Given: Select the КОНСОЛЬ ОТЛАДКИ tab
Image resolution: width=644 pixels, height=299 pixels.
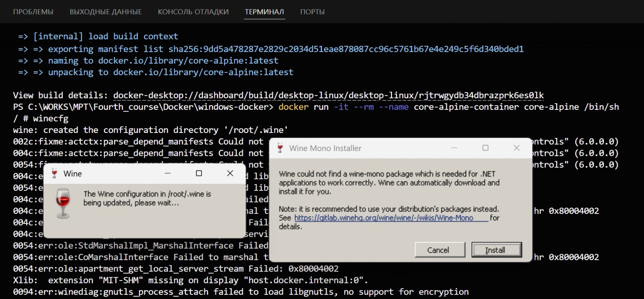Looking at the screenshot, I should tap(193, 12).
